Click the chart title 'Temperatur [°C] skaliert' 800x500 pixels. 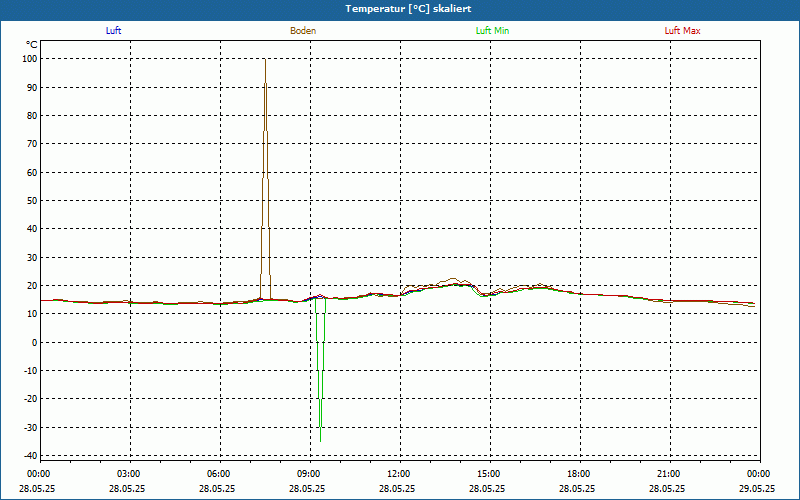(x=408, y=9)
